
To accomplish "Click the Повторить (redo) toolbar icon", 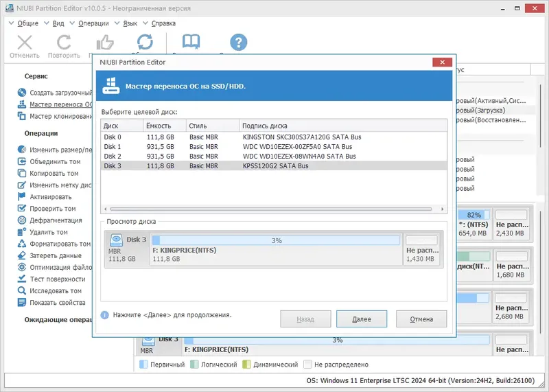I will [64, 43].
